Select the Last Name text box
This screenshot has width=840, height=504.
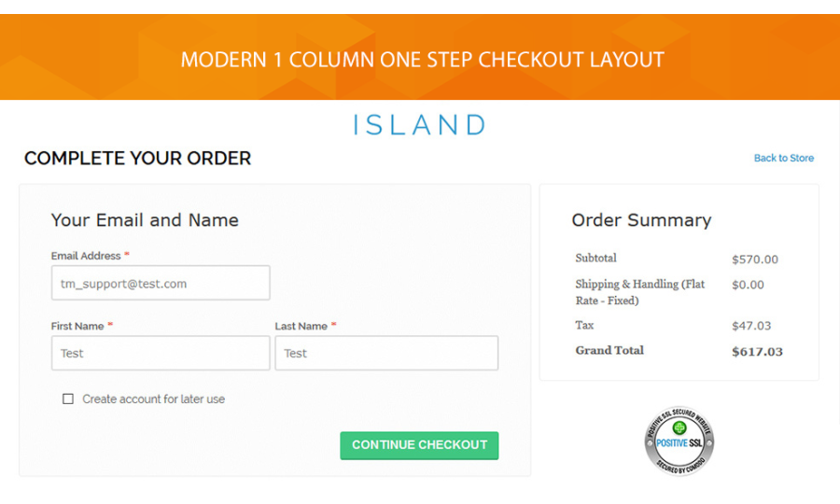pyautogui.click(x=386, y=353)
